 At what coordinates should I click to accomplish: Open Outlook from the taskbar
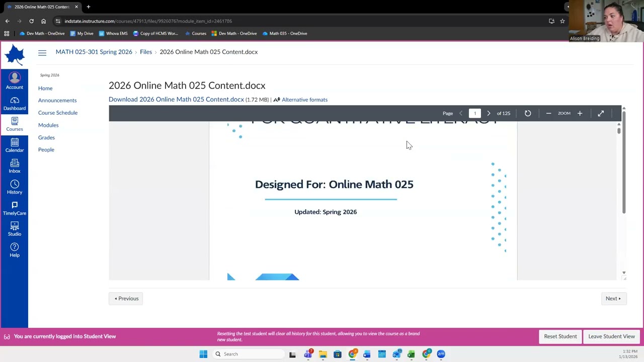tap(396, 354)
